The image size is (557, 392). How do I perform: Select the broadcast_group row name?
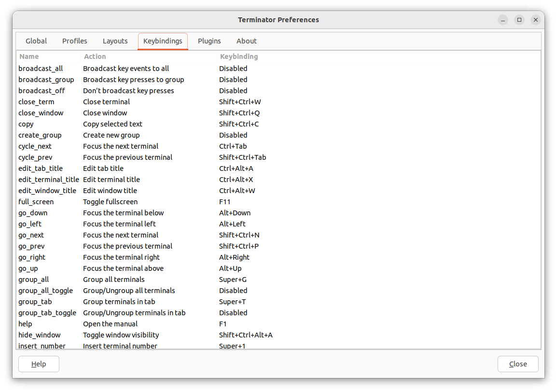click(46, 80)
